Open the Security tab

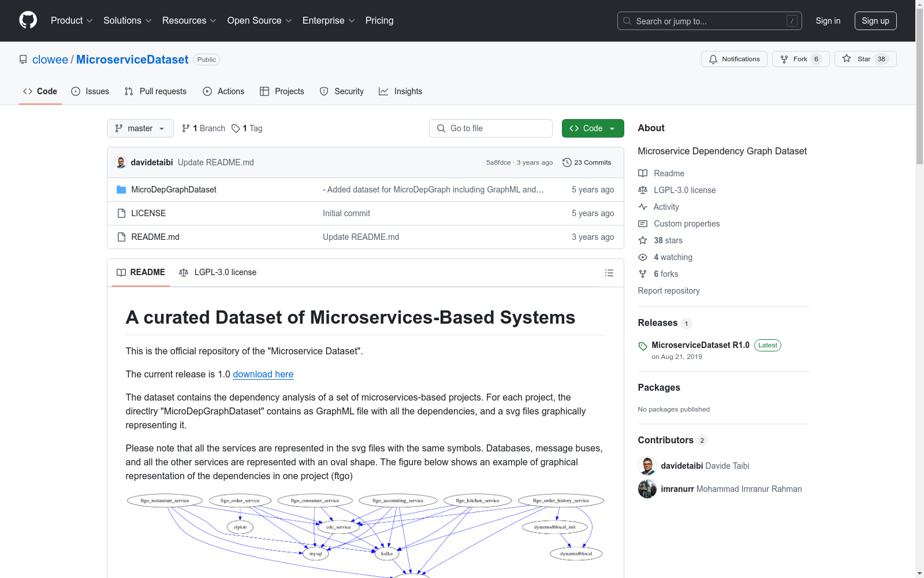click(342, 91)
